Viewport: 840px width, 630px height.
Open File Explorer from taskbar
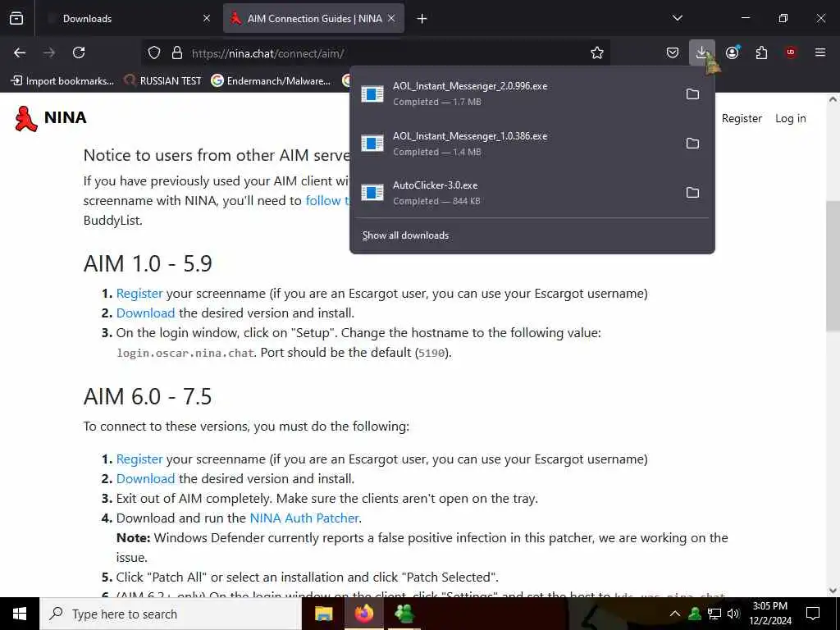click(x=323, y=614)
